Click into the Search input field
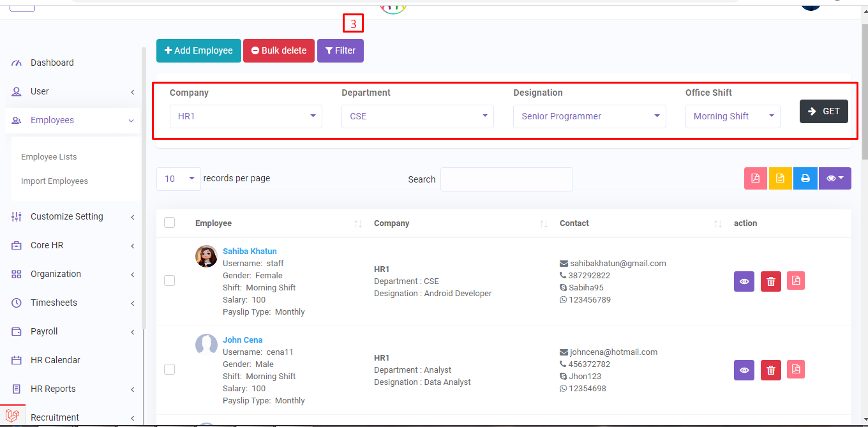 click(506, 179)
